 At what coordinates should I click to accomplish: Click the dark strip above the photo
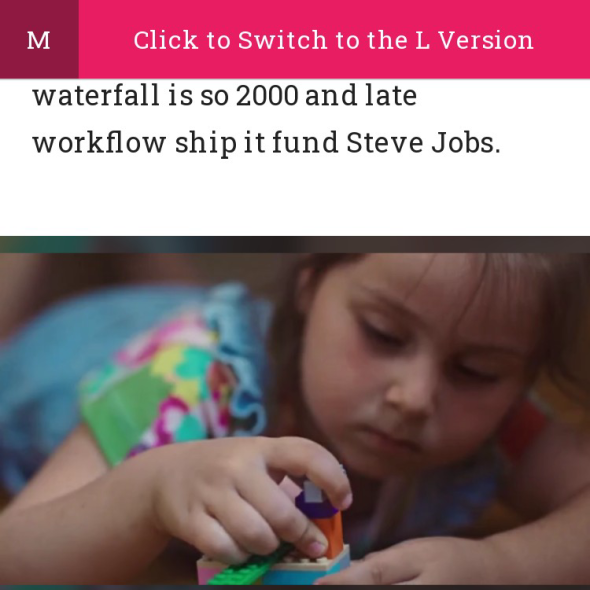point(295,245)
